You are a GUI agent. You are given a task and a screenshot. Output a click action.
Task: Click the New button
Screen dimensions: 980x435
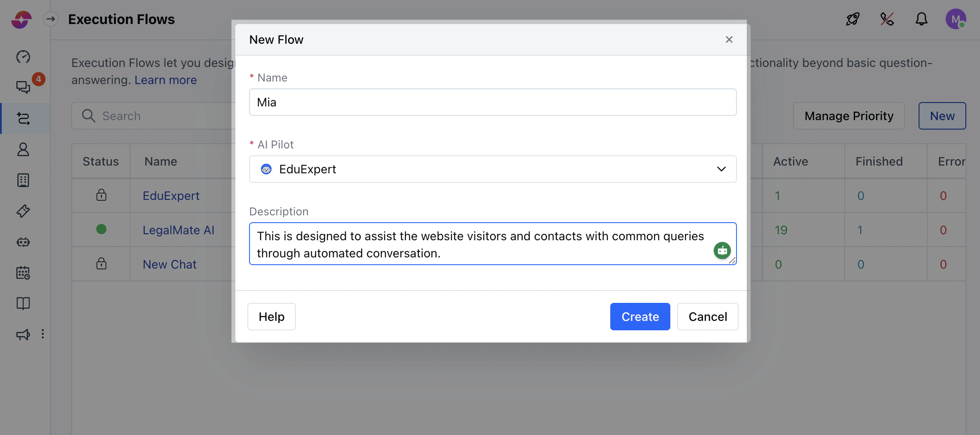click(x=942, y=116)
